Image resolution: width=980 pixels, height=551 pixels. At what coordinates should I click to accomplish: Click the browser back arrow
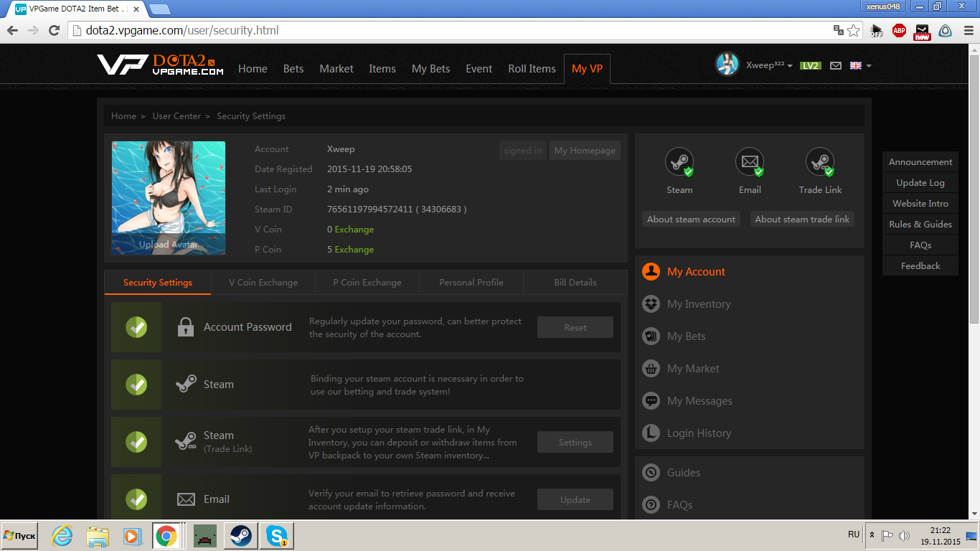point(12,30)
